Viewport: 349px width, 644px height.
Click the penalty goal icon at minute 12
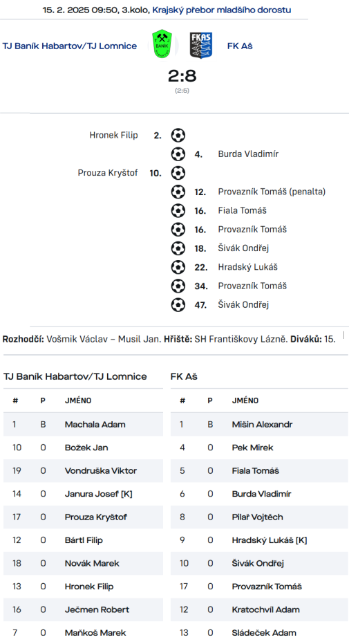coord(178,192)
